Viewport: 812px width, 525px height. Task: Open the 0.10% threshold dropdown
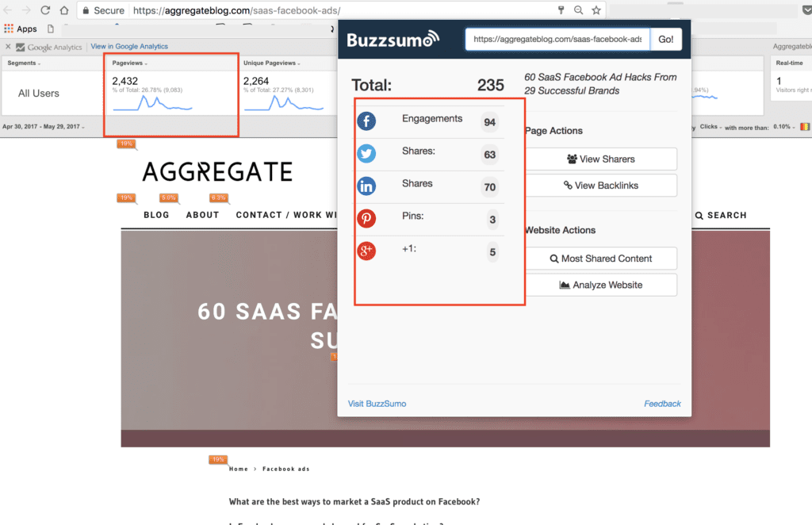coord(784,127)
